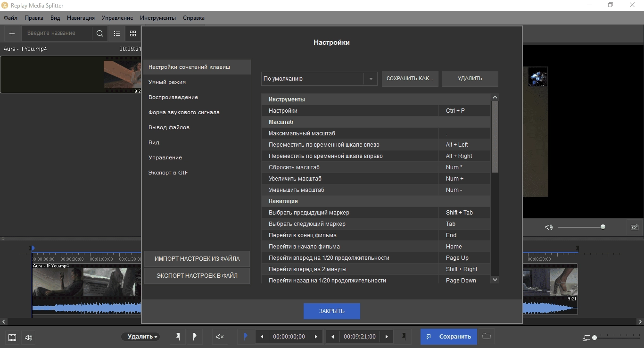Select Максимальный масштаб hotkey row
The width and height of the screenshot is (644, 348).
(x=376, y=133)
